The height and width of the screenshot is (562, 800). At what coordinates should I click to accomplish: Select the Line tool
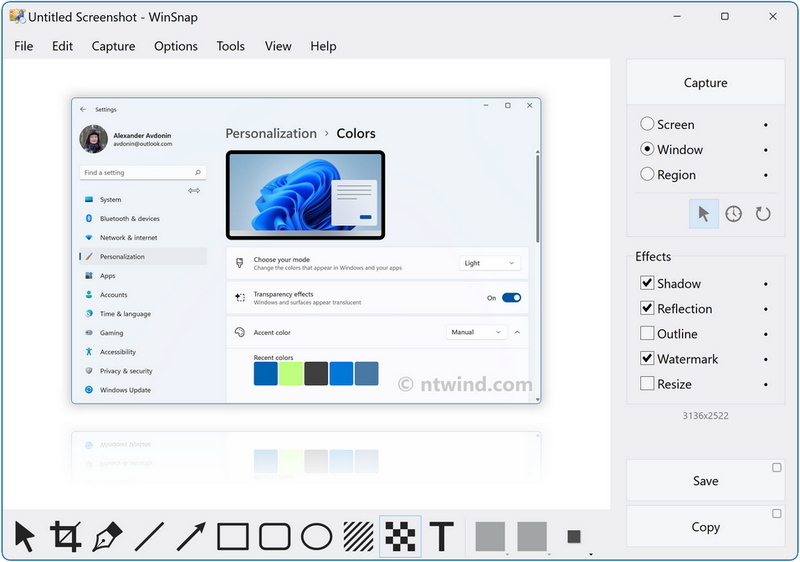pos(149,537)
